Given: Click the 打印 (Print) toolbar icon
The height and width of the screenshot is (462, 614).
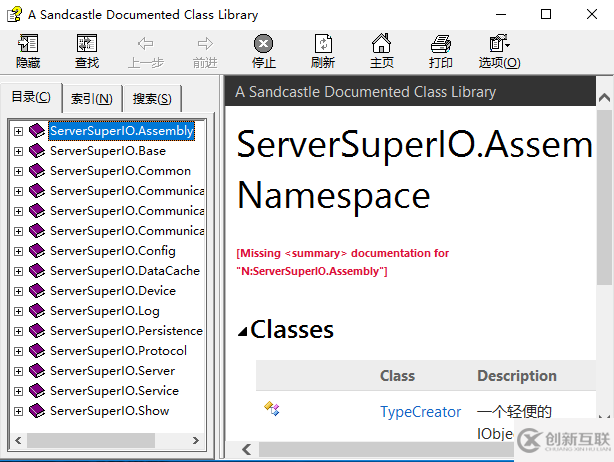Looking at the screenshot, I should (441, 43).
